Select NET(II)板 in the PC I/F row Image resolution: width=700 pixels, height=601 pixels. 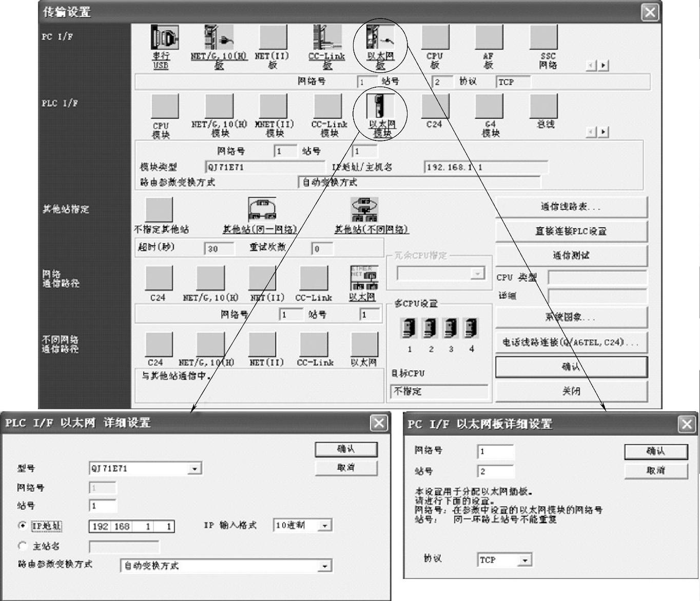point(273,38)
